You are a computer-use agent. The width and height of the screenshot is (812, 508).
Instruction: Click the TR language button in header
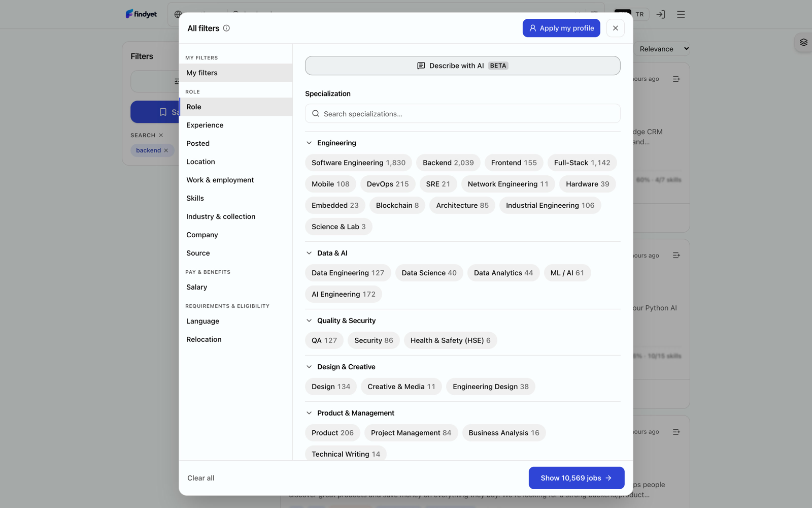639,14
